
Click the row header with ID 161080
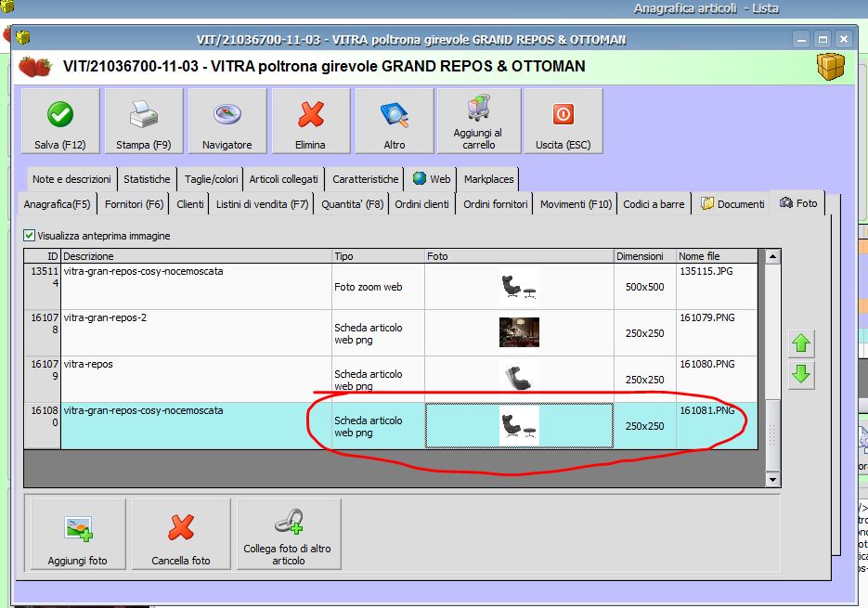coord(43,425)
